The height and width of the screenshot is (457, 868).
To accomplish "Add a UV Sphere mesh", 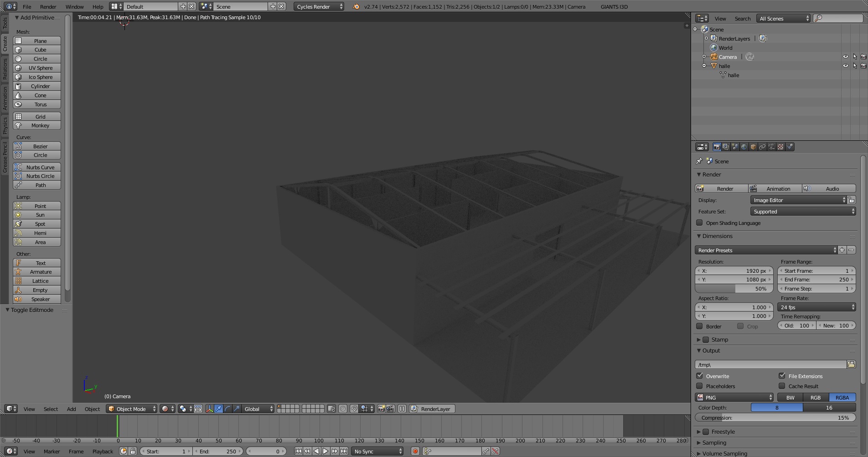I will (37, 68).
